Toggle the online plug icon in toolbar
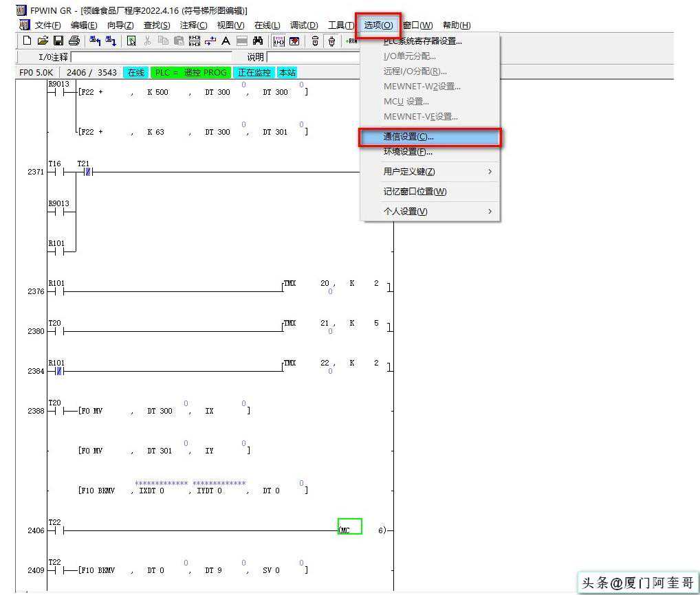700x595 pixels. (331, 41)
